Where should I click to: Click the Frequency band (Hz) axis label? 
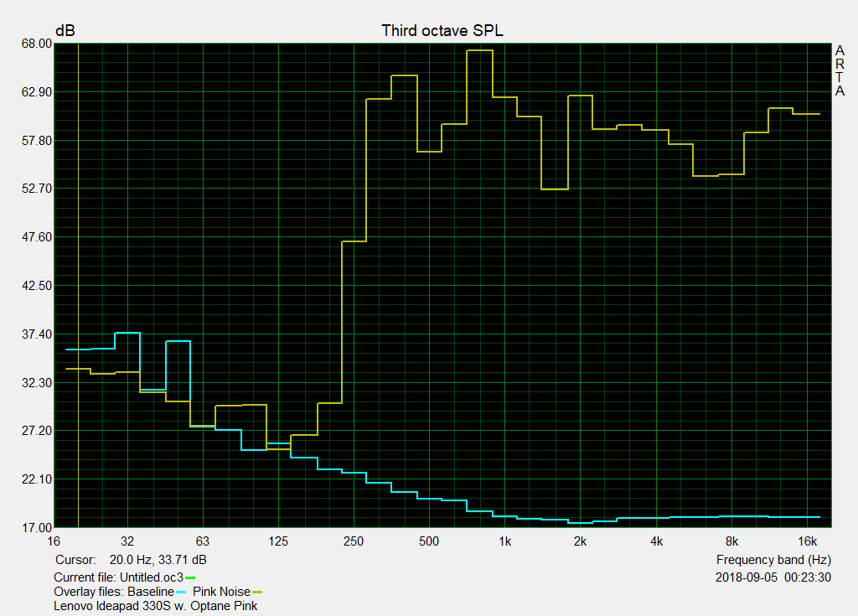click(x=773, y=559)
